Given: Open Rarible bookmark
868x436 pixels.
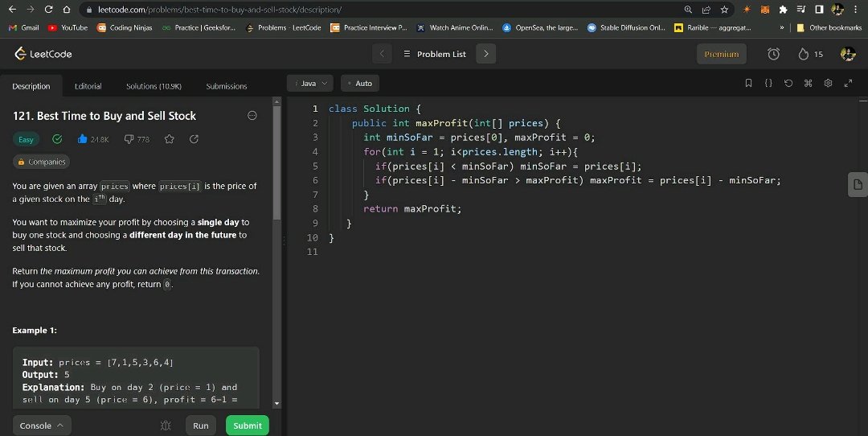Looking at the screenshot, I should [712, 27].
